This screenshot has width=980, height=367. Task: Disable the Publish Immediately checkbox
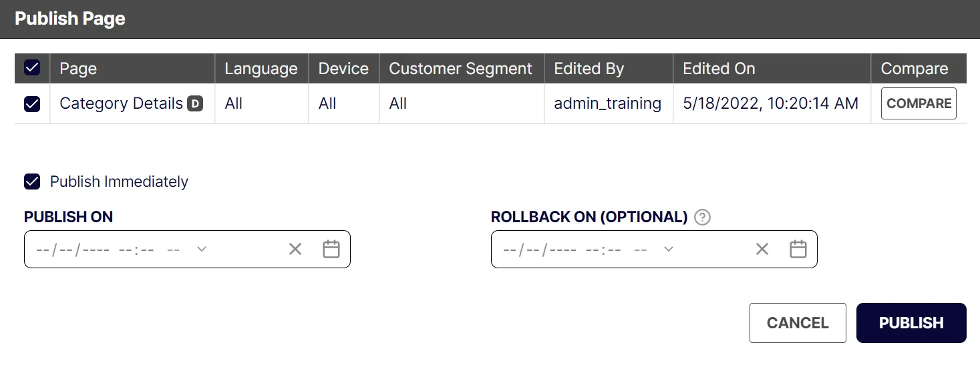(32, 181)
